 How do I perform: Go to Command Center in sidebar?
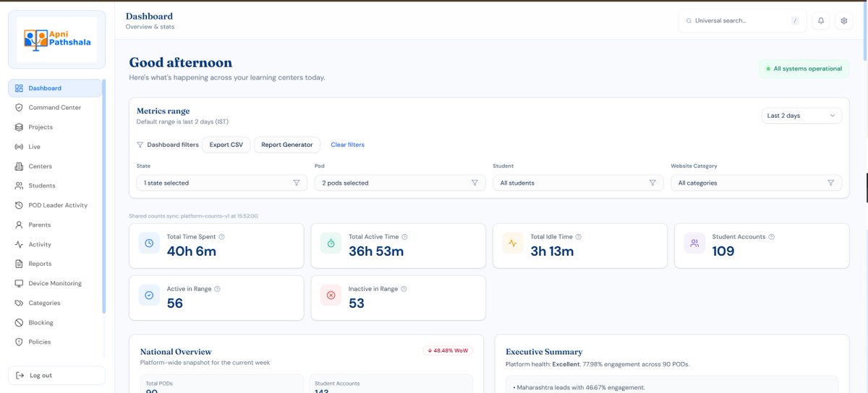56,108
